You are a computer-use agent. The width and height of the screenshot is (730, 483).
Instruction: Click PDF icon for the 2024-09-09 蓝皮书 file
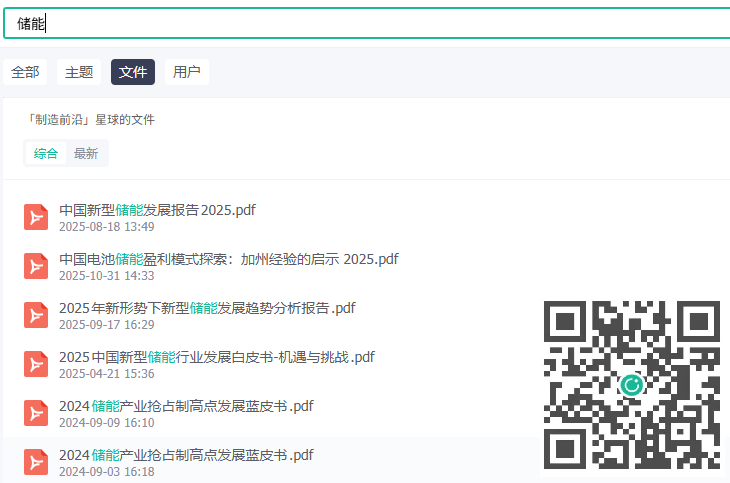(36, 413)
